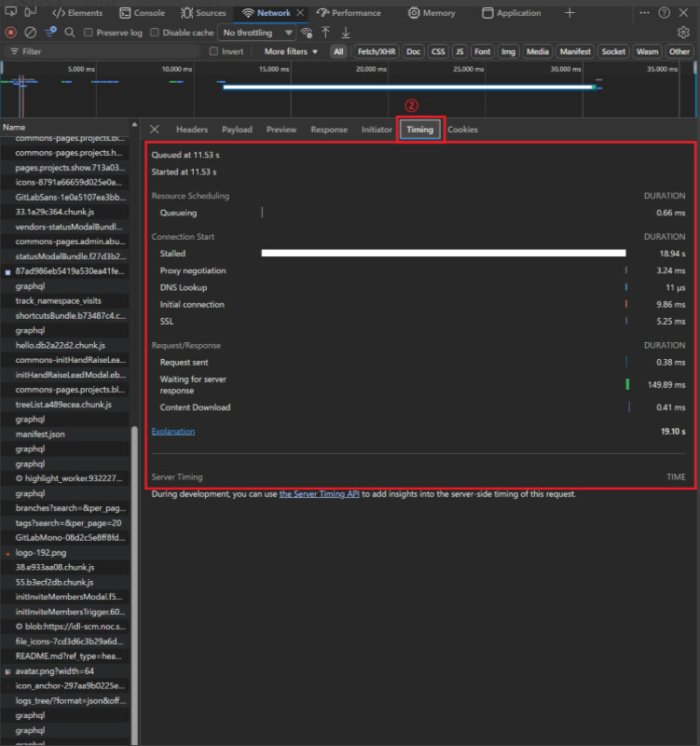Viewport: 700px width, 746px height.
Task: Open the Payload tab
Action: (x=237, y=130)
